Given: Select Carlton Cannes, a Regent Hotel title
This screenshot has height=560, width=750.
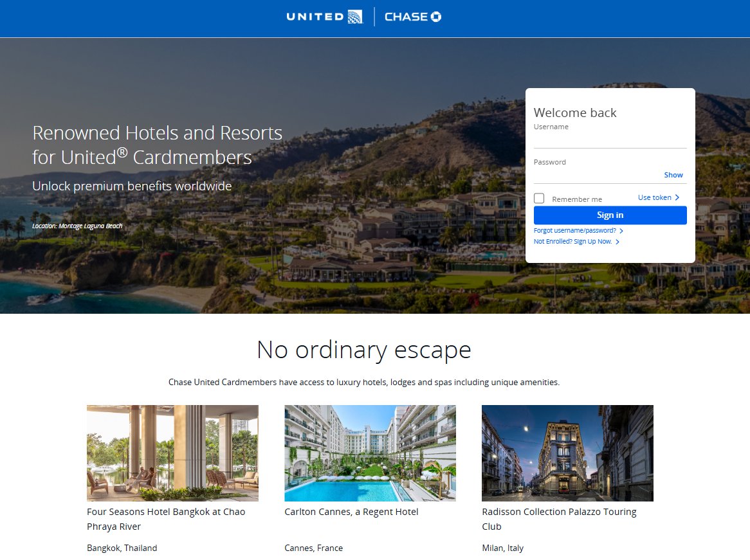Looking at the screenshot, I should point(351,512).
